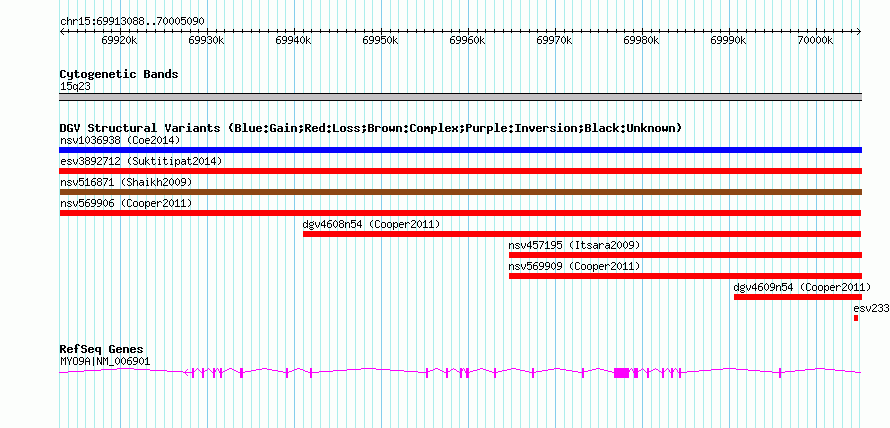Click the DGV Structural Variants track title
Viewport: 890px width, 428px height.
click(x=371, y=128)
